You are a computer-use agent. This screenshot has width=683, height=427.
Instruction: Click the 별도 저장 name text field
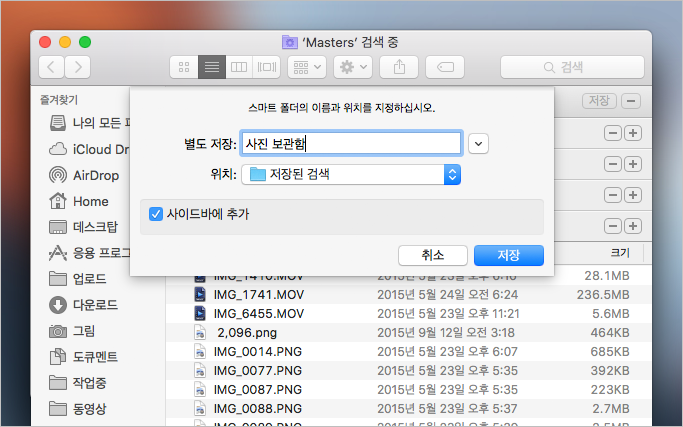tap(351, 143)
